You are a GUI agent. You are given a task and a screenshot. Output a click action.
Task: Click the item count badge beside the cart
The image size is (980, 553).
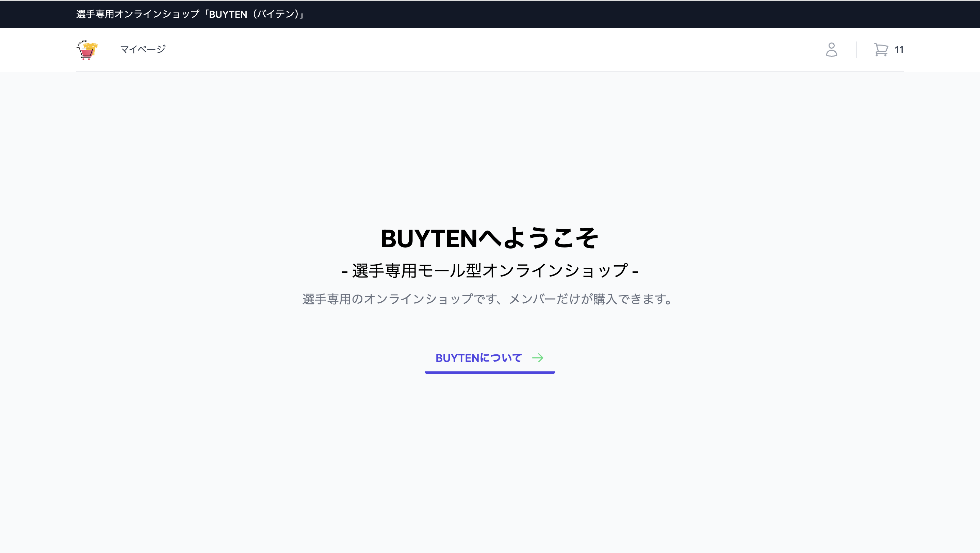[x=899, y=49]
